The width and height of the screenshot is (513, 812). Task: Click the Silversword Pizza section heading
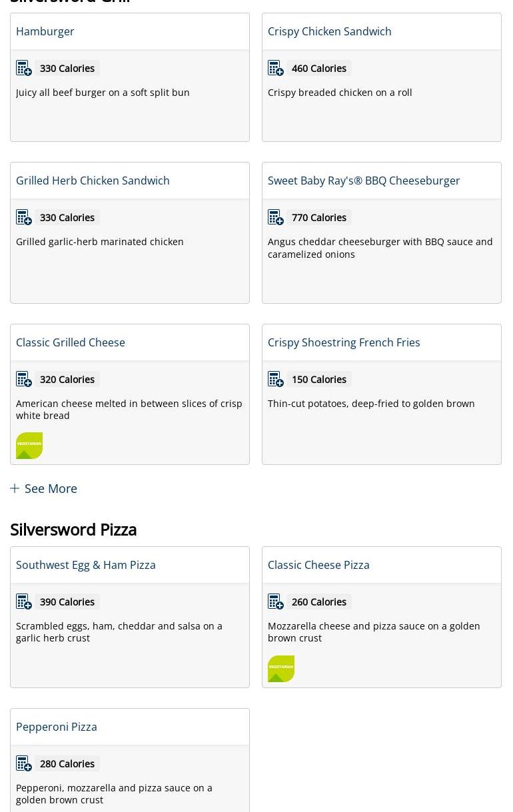tap(73, 530)
